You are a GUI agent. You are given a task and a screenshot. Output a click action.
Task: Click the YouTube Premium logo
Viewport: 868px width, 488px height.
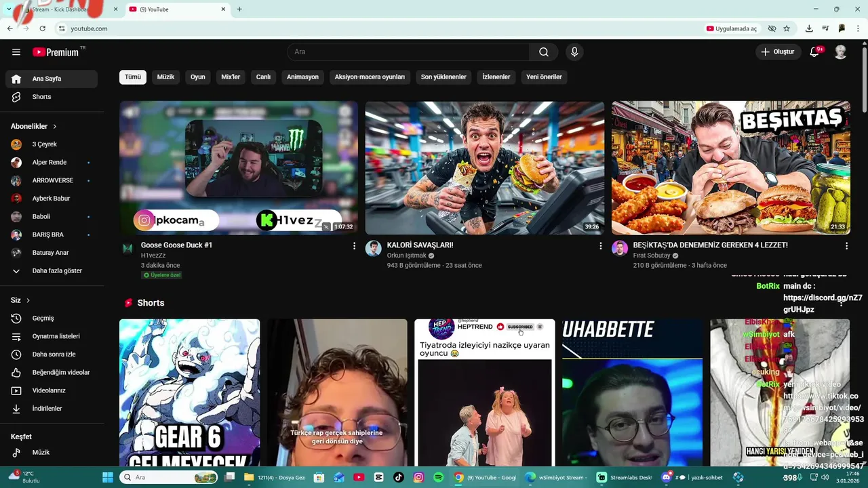pos(57,52)
